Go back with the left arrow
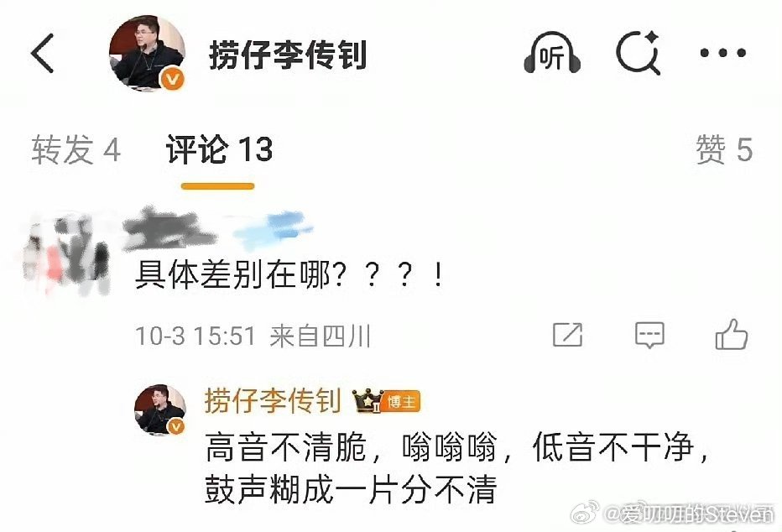The height and width of the screenshot is (532, 782). (43, 54)
